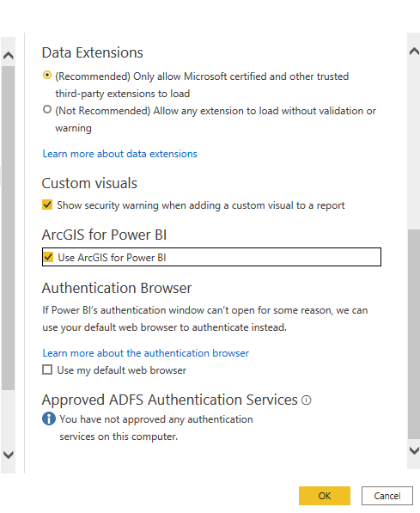Click the Approved ADFS Authentication Services heading
Screen dimensions: 420x513
coord(170,400)
